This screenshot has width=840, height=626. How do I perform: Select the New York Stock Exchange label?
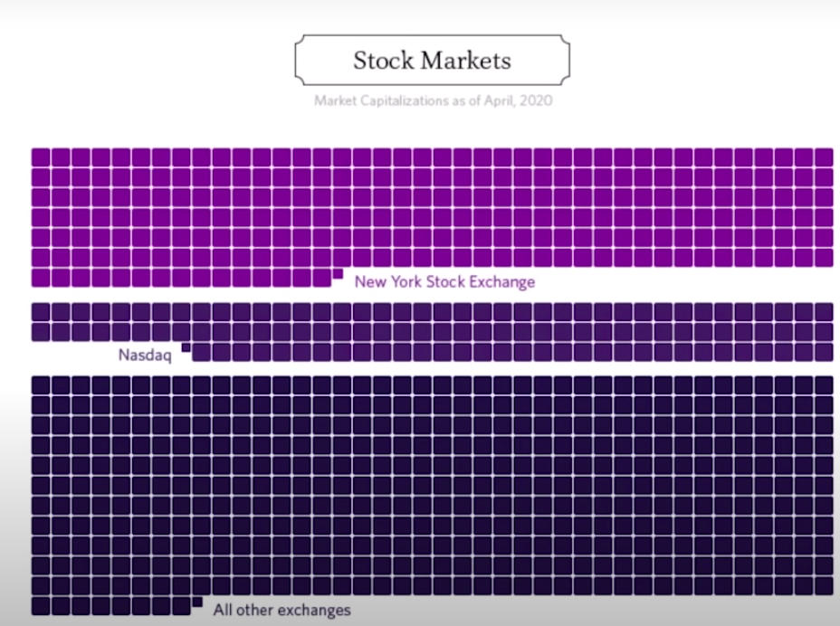(444, 281)
